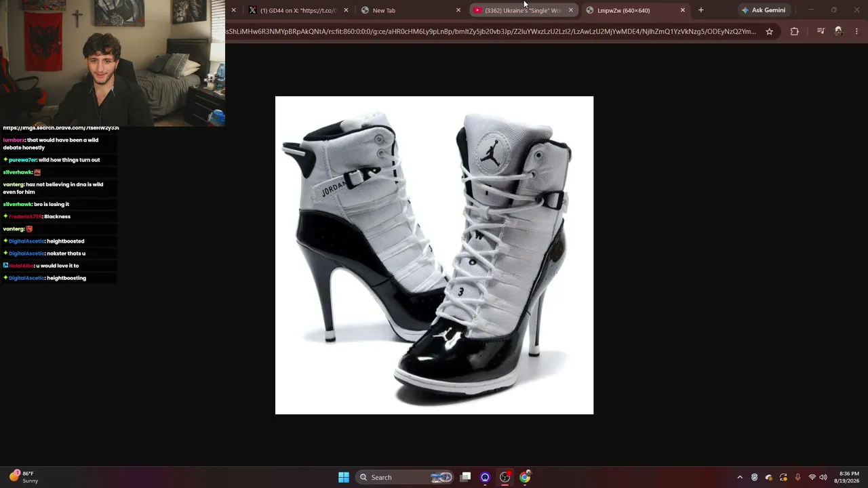Screen dimensions: 868x488
Task: Open the Chrome extensions puzzle icon
Action: [x=794, y=31]
